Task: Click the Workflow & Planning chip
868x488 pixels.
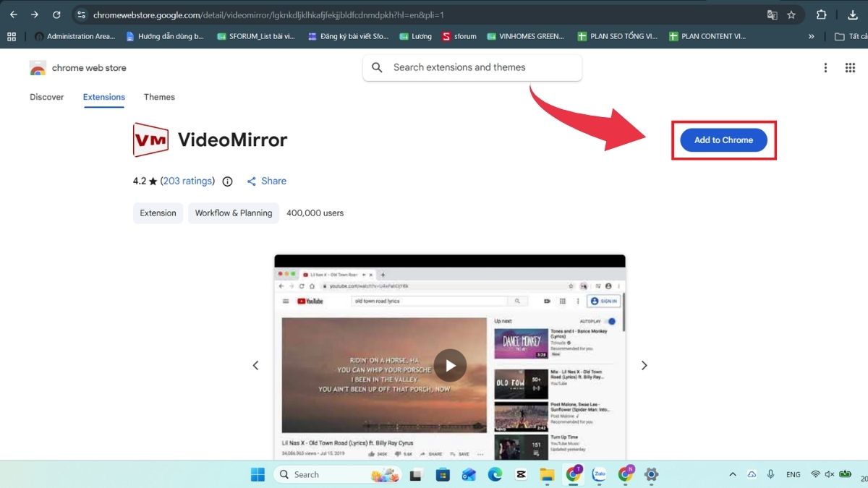Action: (x=234, y=213)
